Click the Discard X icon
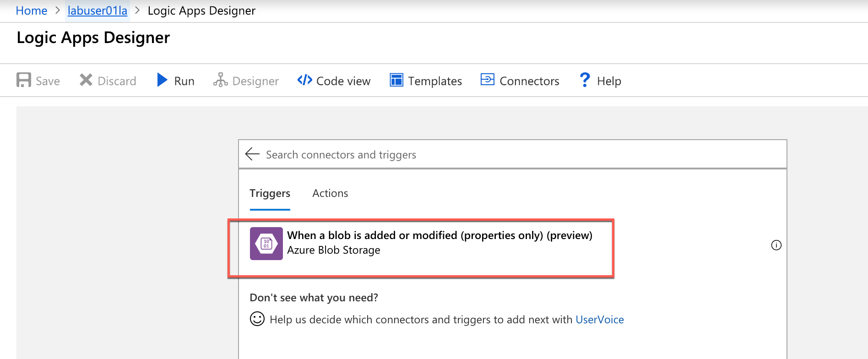868x359 pixels. tap(86, 80)
